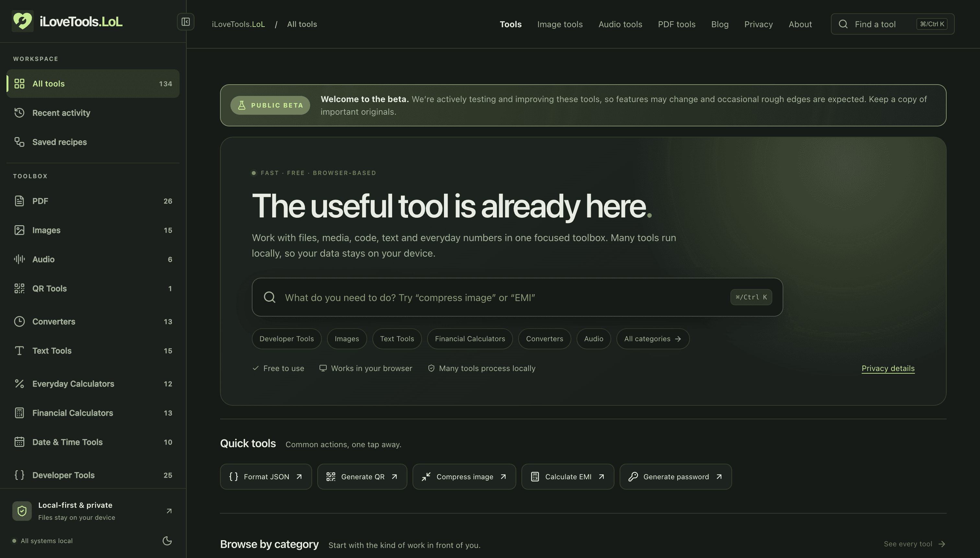Click 'Many tools process locally' label
Image resolution: width=980 pixels, height=558 pixels.
point(487,368)
